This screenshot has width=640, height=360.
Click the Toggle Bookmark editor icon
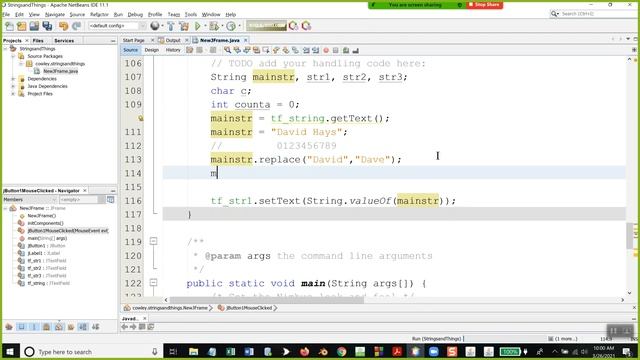296,50
